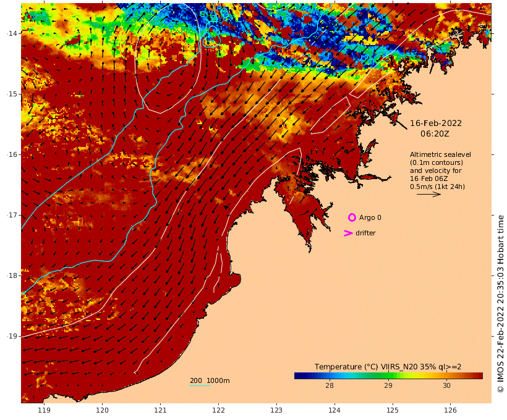
Task: Click the 'drifter' legend label
Action: coord(365,233)
